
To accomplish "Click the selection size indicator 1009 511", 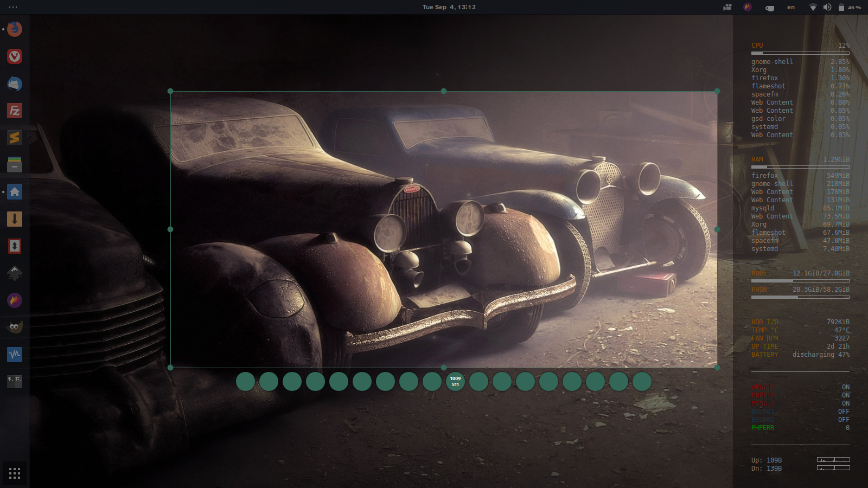I will [455, 381].
